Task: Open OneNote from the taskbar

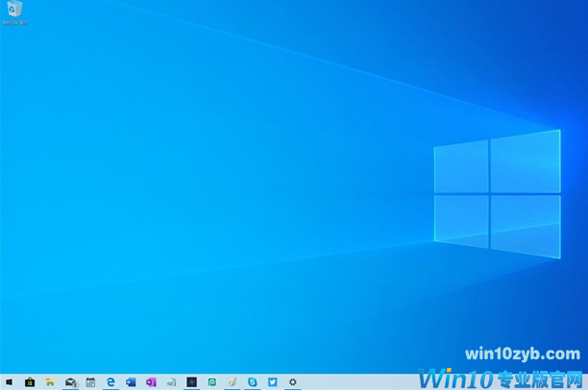Action: tap(151, 382)
